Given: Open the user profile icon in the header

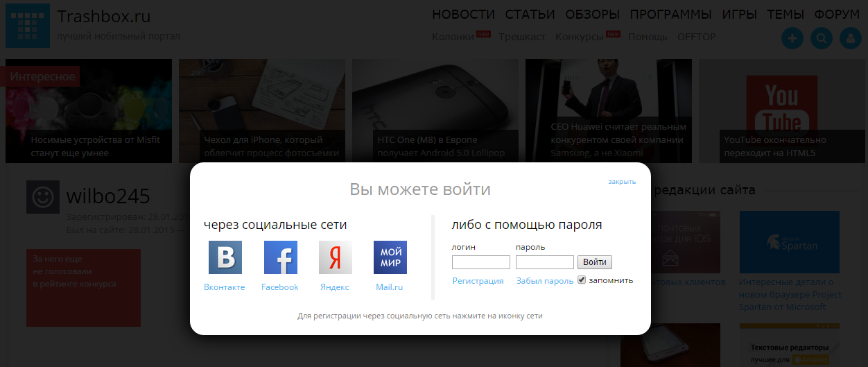Looking at the screenshot, I should [851, 38].
